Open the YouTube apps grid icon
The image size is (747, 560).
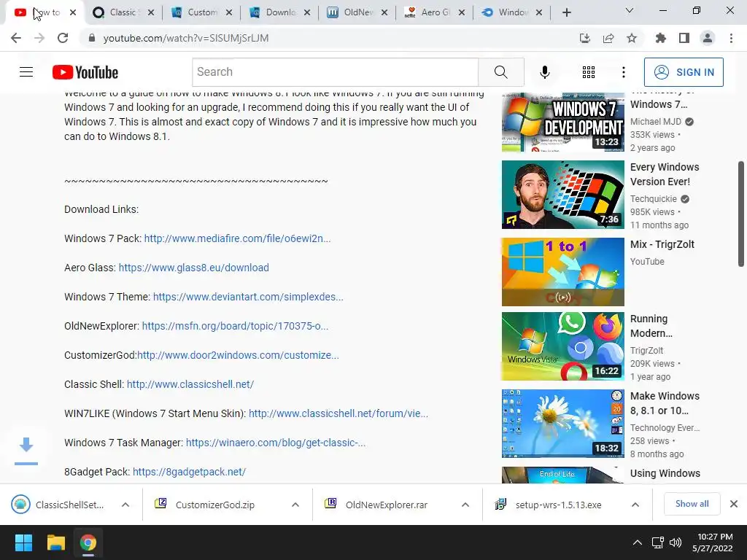[x=589, y=72]
